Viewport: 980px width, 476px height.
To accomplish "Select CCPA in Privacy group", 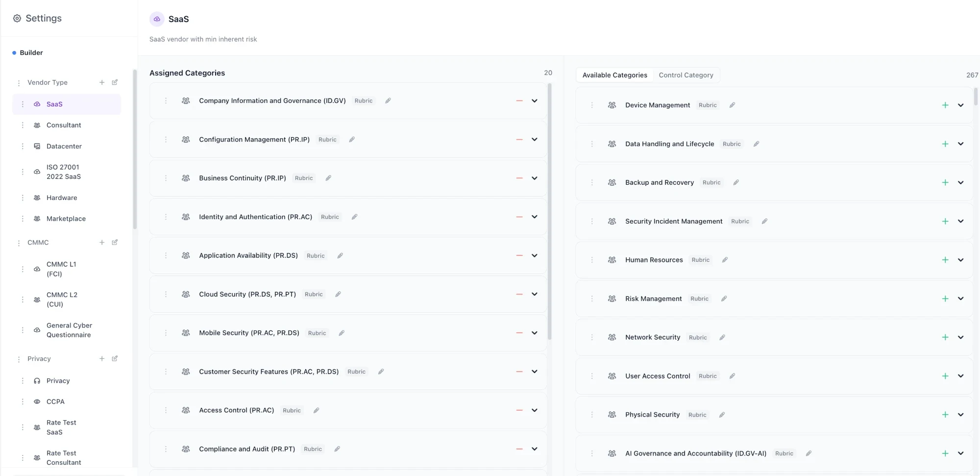I will point(67,401).
